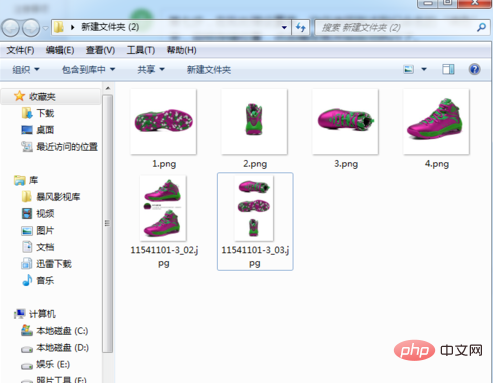This screenshot has height=383, width=493.
Task: Open the 帮助(H) menu
Action: point(181,50)
